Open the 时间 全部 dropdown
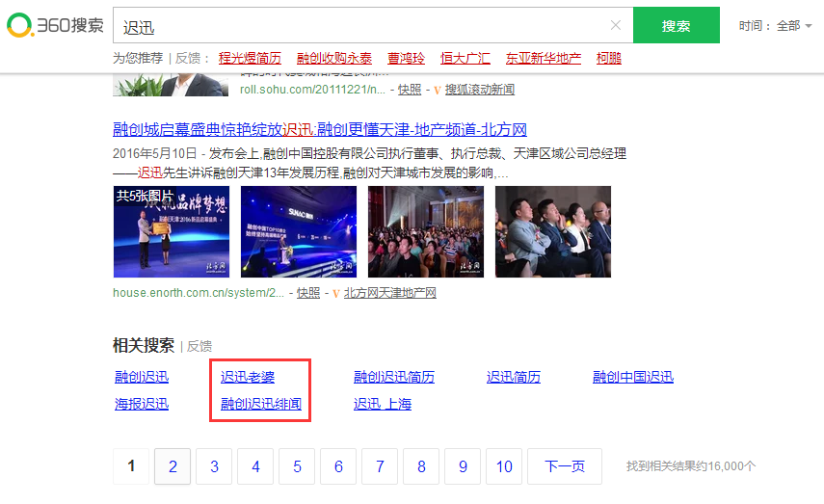Image resolution: width=824 pixels, height=504 pixels. [775, 26]
